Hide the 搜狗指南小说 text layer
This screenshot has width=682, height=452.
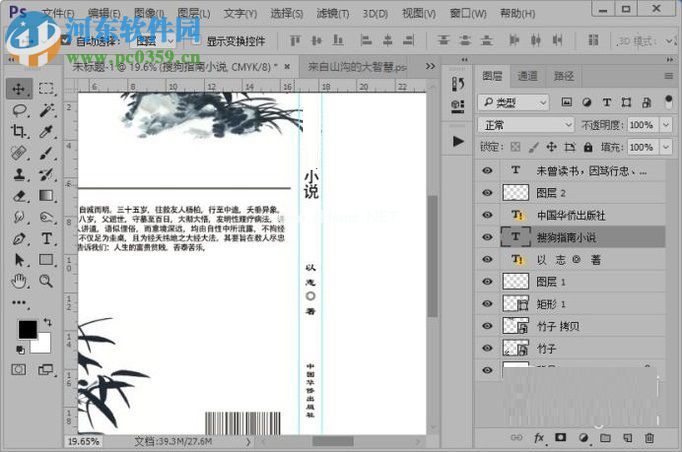[487, 237]
